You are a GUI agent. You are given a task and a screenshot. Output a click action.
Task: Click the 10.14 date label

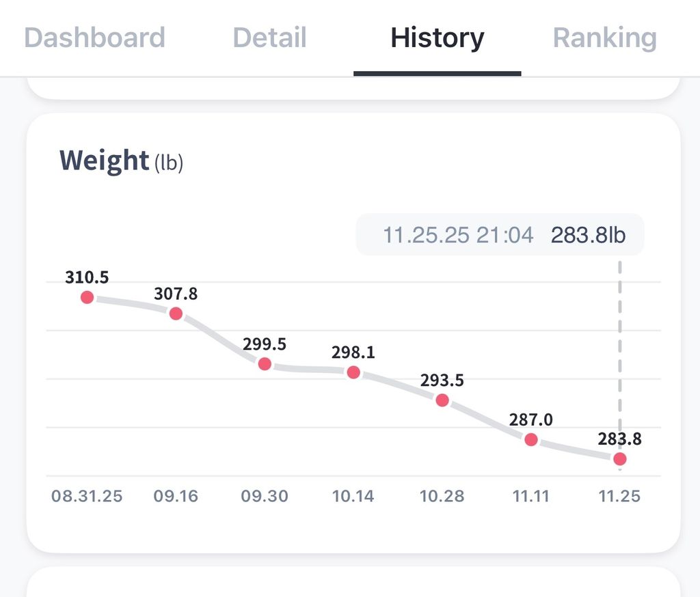(x=353, y=496)
